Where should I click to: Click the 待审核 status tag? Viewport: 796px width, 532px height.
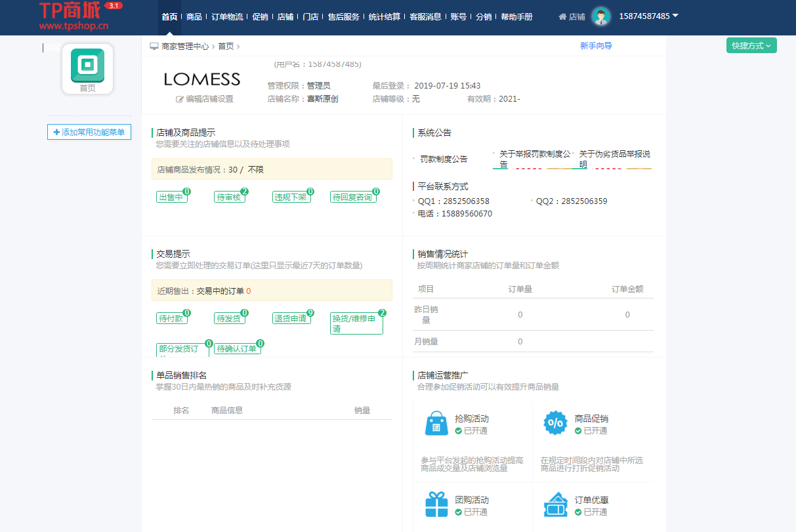pyautogui.click(x=230, y=197)
